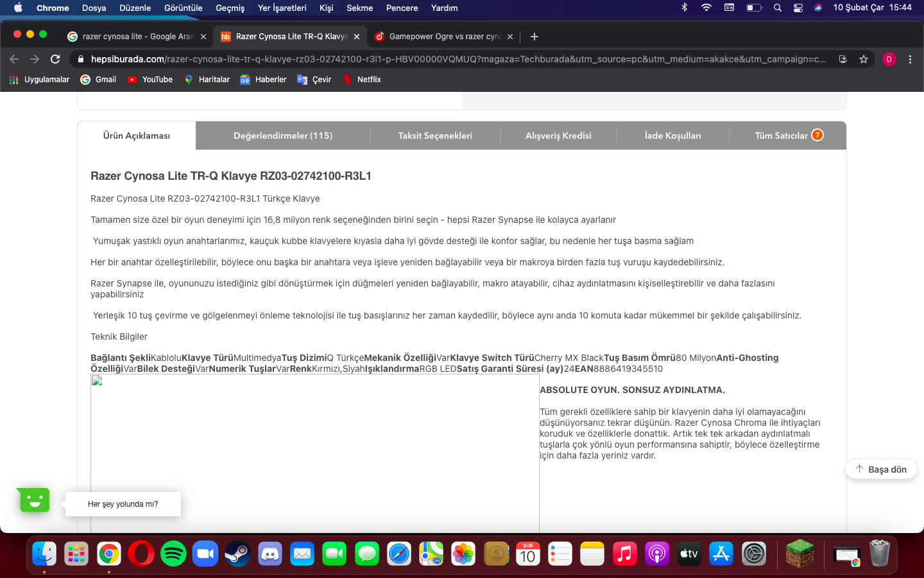Open Control Center in the menu bar
This screenshot has width=924, height=578.
tap(798, 8)
